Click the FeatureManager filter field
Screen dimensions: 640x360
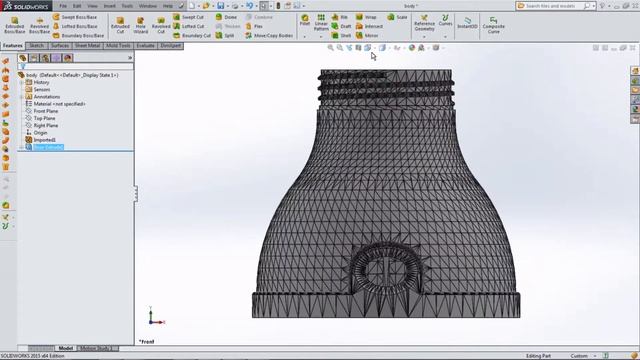(76, 66)
